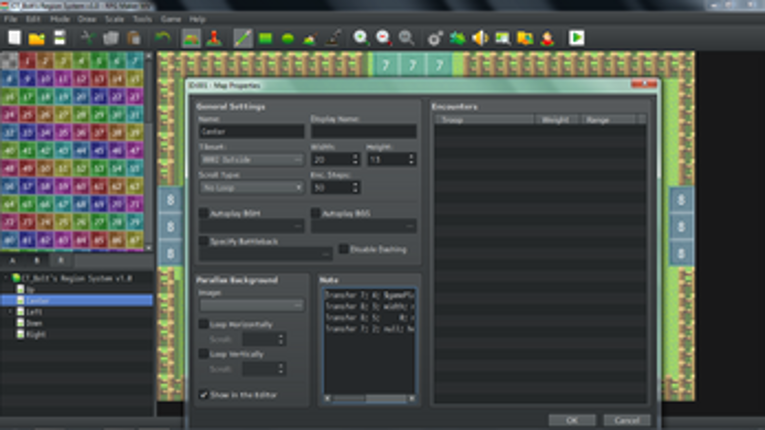Click the Enc. Steps spinner arrows
This screenshot has width=765, height=430.
(355, 187)
